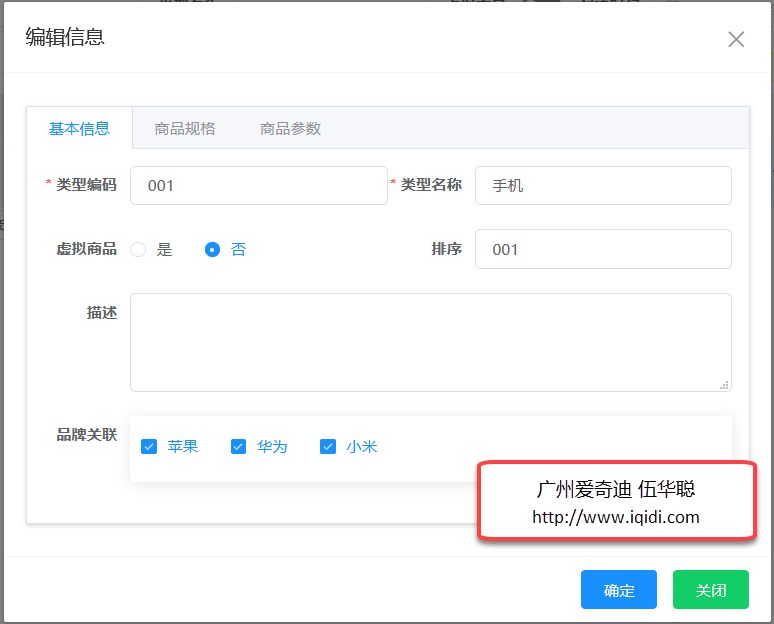Click the 描述 textarea resize handle
774x624 pixels.
725,385
